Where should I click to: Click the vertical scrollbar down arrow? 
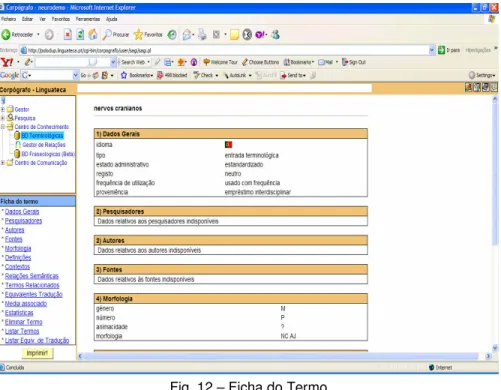coord(495,348)
